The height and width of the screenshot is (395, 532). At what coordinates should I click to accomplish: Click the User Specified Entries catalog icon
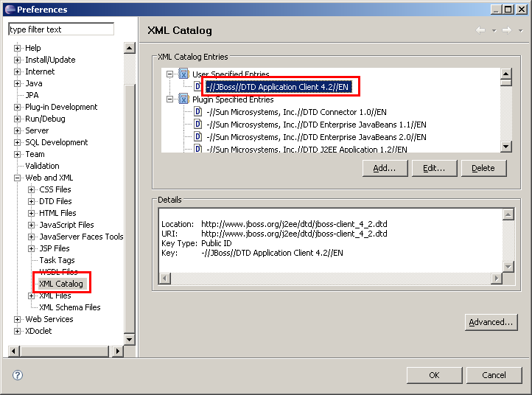click(x=183, y=74)
